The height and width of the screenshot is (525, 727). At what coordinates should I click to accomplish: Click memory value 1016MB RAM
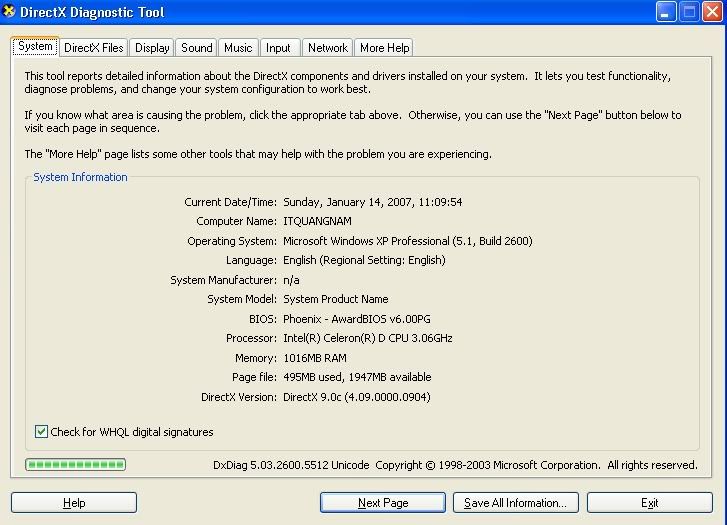click(315, 358)
